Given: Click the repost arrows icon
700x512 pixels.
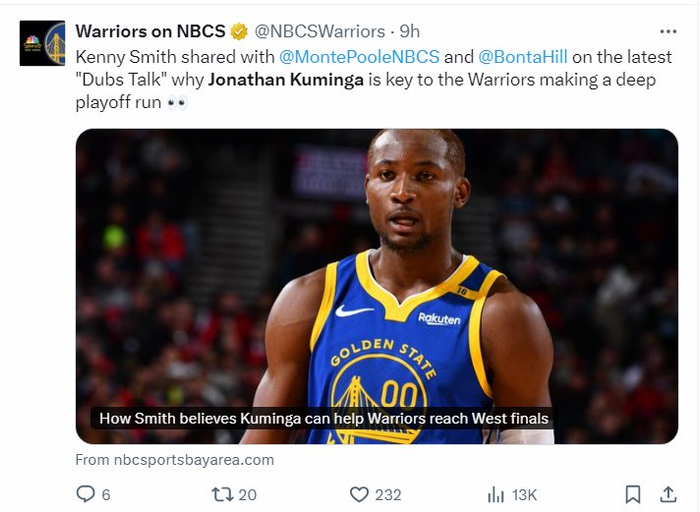Looking at the screenshot, I should (x=221, y=494).
